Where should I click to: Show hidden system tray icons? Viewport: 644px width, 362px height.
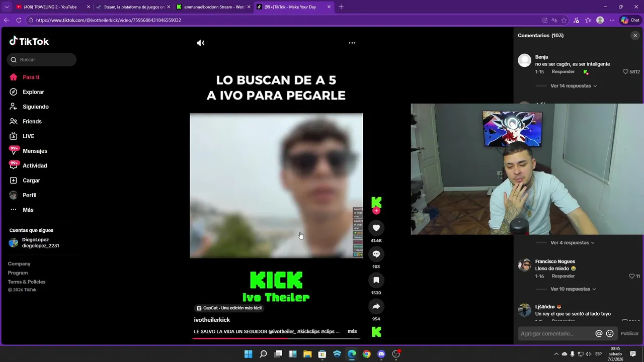pos(556,354)
